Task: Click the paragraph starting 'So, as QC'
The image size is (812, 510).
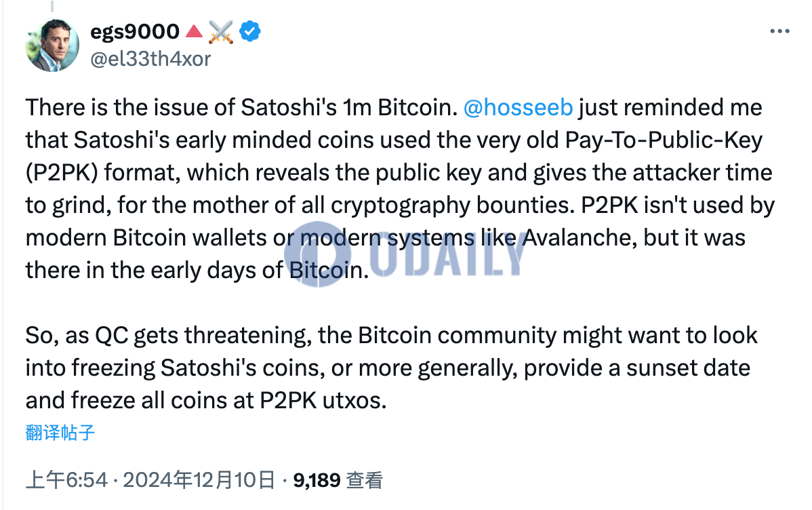Action: 392,368
